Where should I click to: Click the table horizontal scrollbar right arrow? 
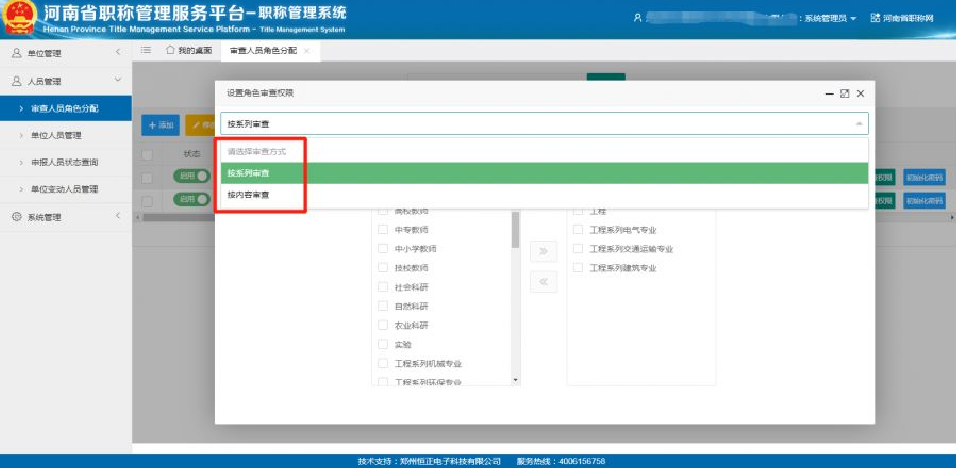coord(952,217)
